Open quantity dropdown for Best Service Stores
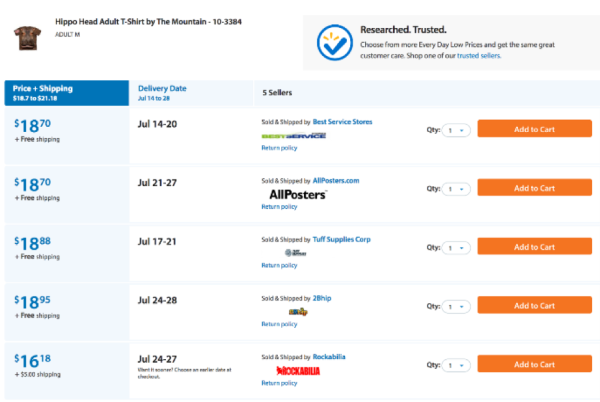The height and width of the screenshot is (402, 600). pos(456,130)
